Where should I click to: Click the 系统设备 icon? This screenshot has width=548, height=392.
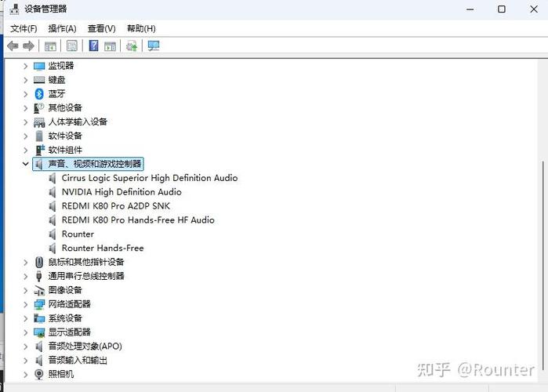coord(39,318)
